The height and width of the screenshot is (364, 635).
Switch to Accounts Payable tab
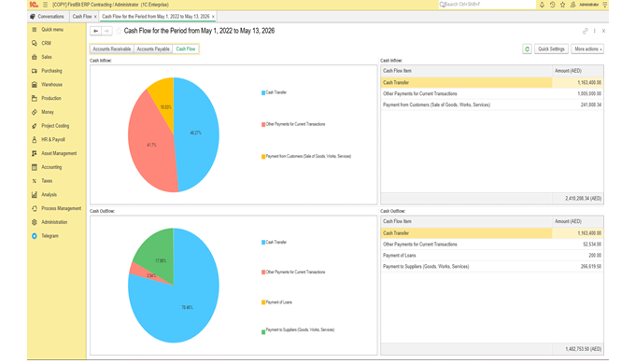[x=153, y=49]
